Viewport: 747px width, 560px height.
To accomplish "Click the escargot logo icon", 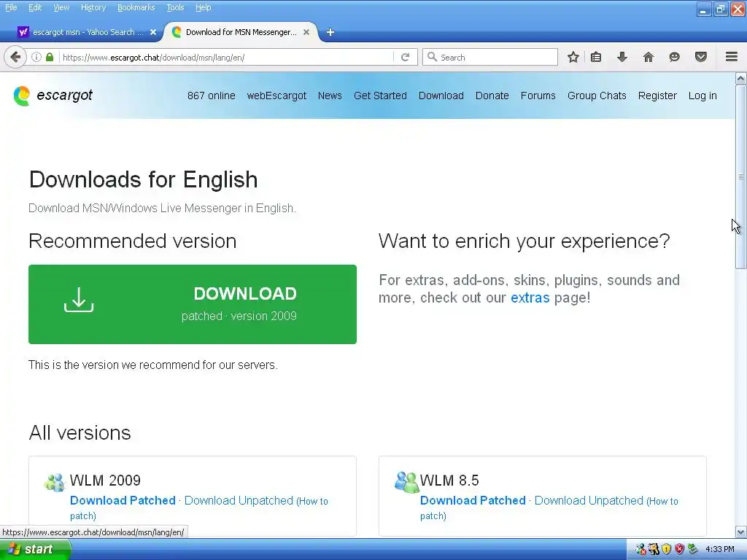I will [22, 96].
